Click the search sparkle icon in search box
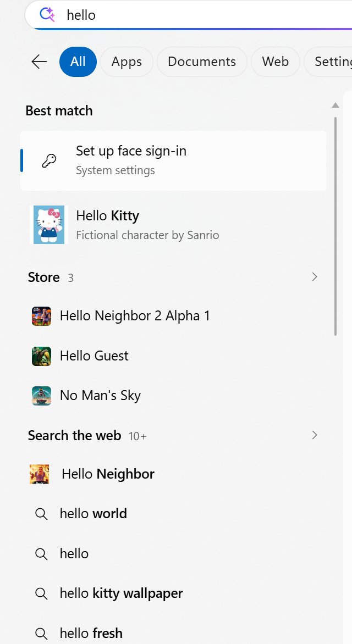Screen dimensions: 352x644 click(47, 15)
